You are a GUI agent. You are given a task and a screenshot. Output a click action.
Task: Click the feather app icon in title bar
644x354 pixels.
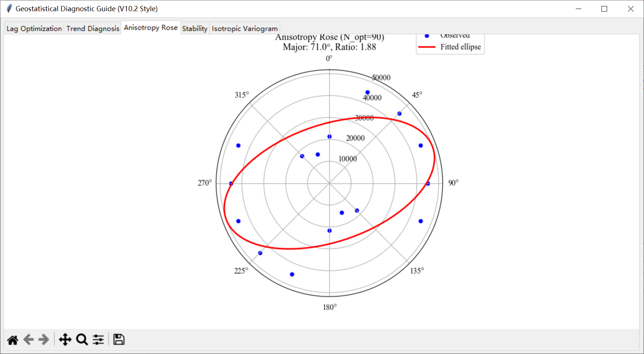(9, 9)
